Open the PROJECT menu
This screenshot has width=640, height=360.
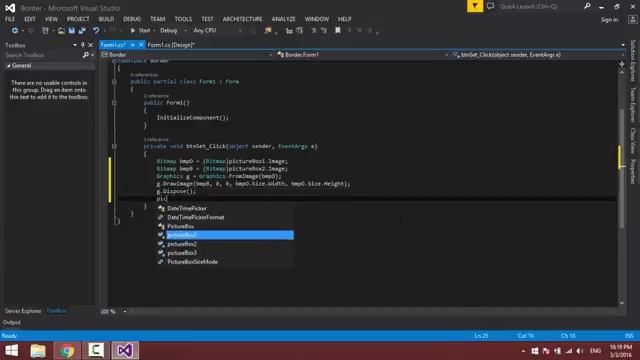[x=78, y=19]
